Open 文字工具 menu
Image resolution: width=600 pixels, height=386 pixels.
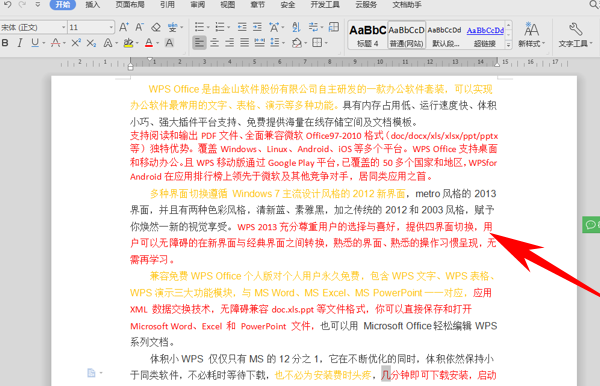pos(575,35)
